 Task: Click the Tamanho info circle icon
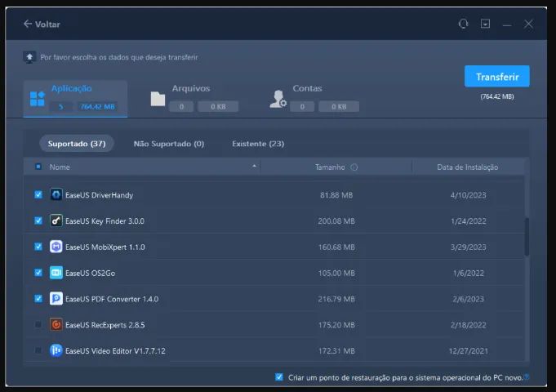354,167
